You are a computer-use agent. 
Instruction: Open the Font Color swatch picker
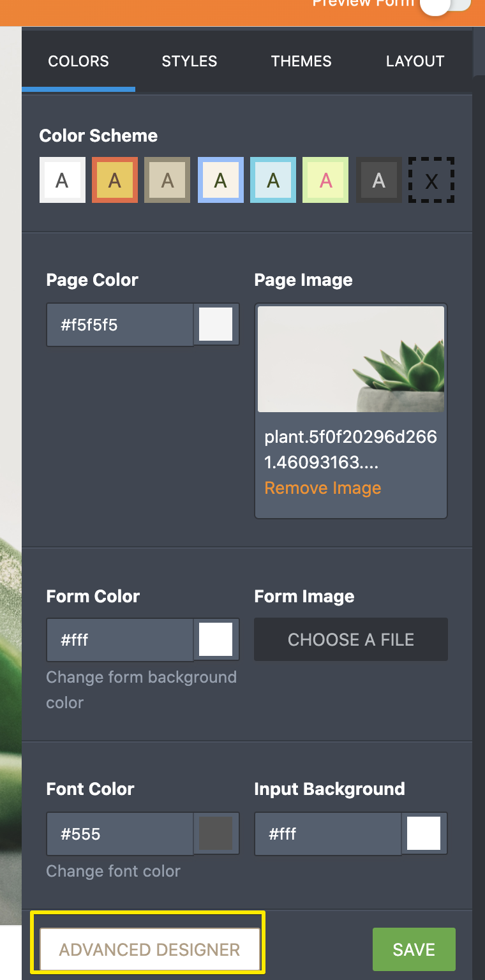point(216,833)
